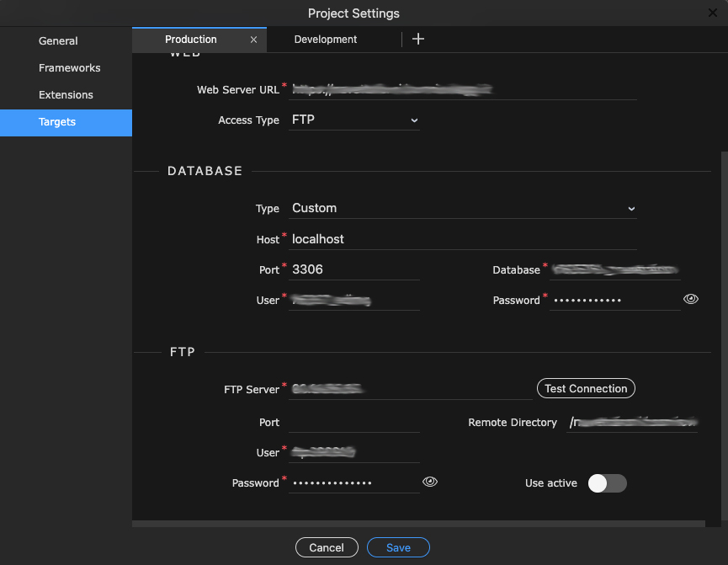Select the Targets settings section
This screenshot has height=565, width=728.
point(66,123)
